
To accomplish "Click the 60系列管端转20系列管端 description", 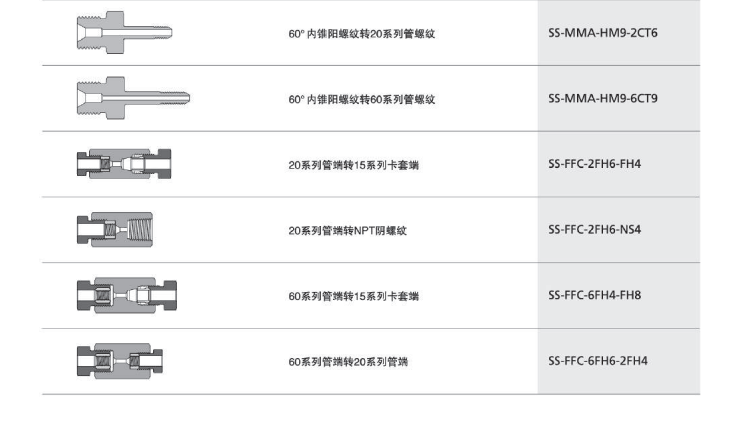I will pos(348,362).
